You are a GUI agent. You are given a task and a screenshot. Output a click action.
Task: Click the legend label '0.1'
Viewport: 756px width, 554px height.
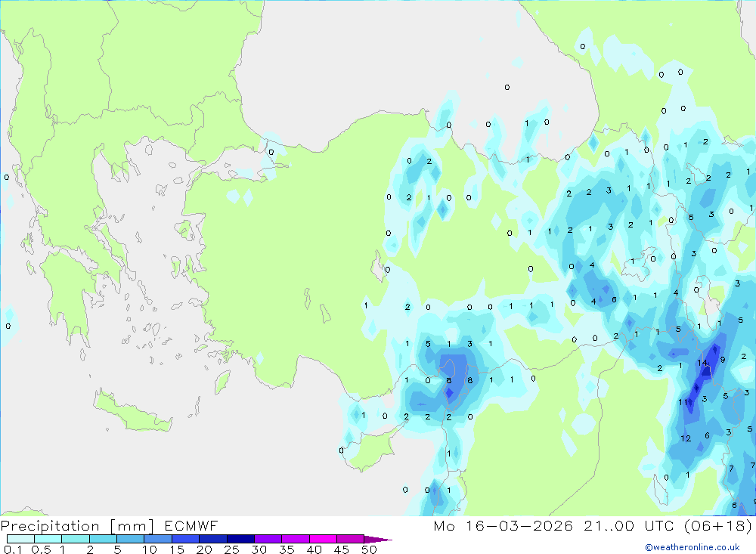point(13,549)
